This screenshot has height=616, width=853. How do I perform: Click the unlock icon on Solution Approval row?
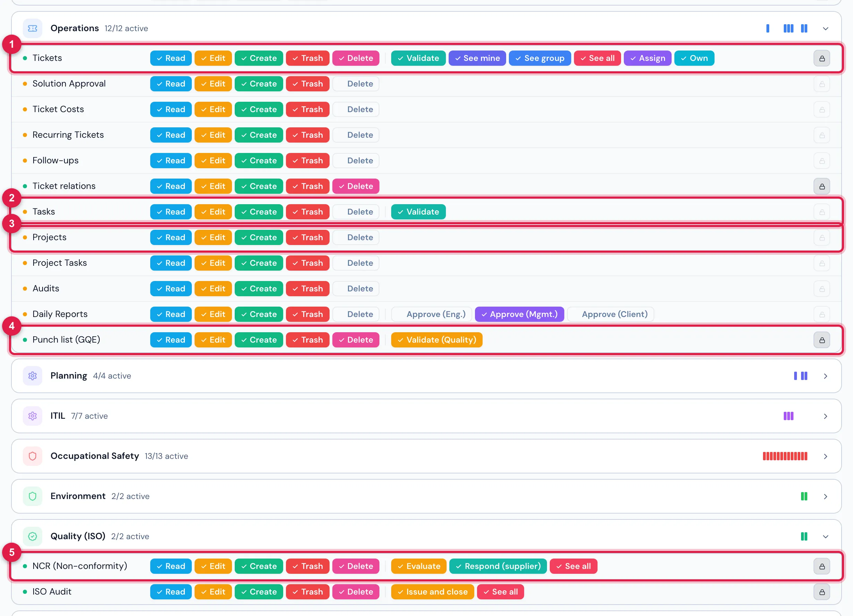click(822, 84)
